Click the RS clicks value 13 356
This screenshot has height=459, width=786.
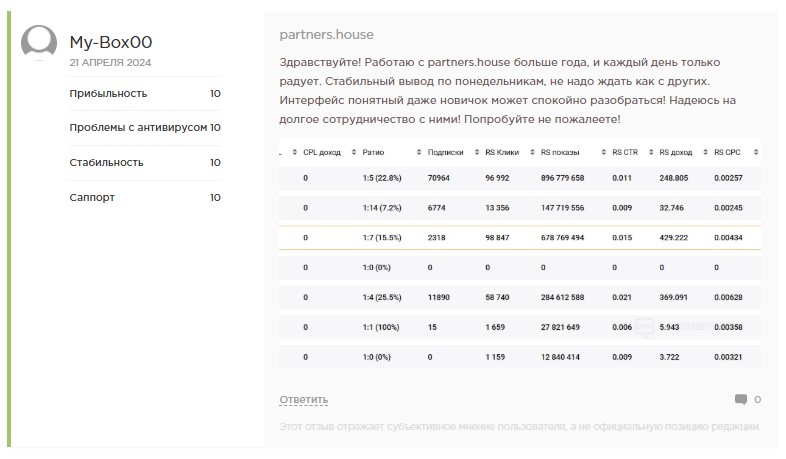coord(497,208)
